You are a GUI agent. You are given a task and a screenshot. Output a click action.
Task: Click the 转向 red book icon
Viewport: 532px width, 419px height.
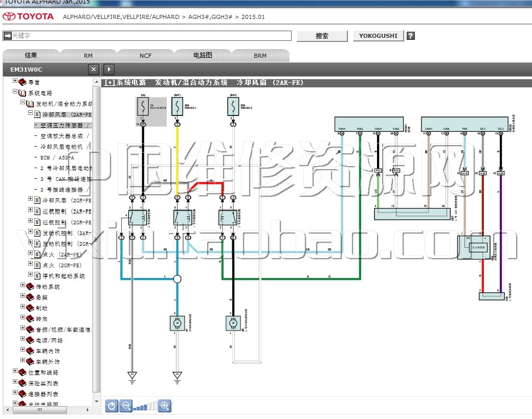coord(30,319)
